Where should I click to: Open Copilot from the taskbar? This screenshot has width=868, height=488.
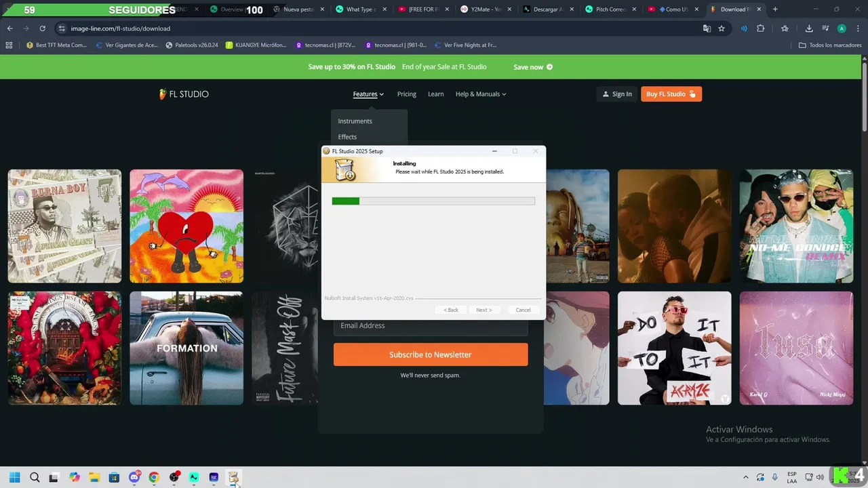tap(75, 477)
